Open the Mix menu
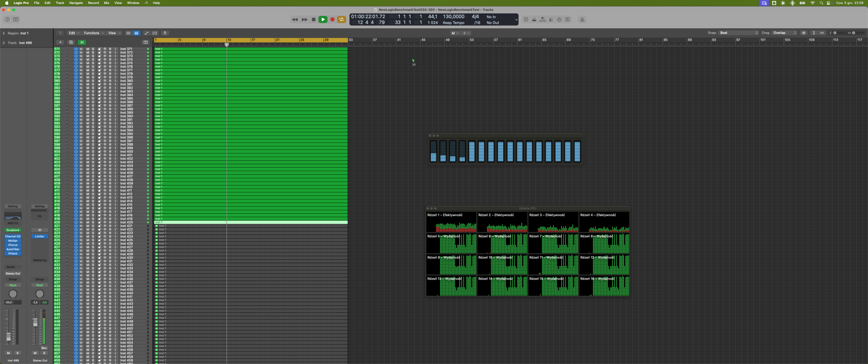This screenshot has width=868, height=364. tap(106, 3)
